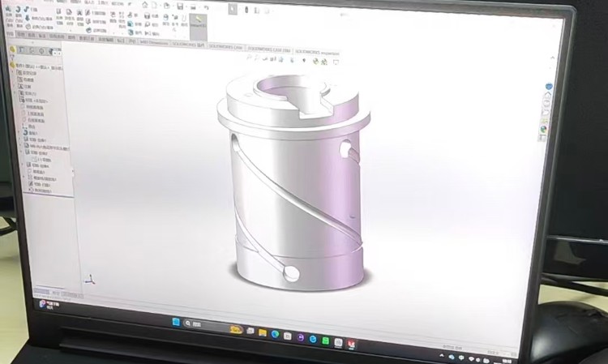
Task: Open View Settings monitor icon
Action: click(336, 62)
